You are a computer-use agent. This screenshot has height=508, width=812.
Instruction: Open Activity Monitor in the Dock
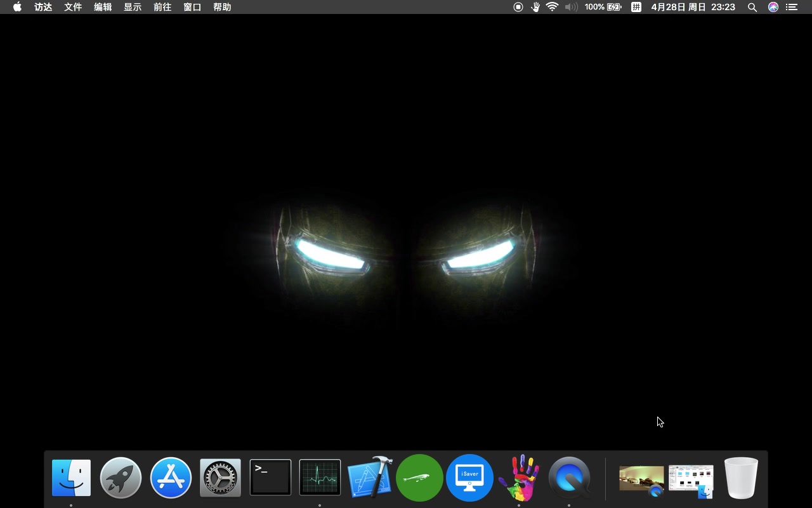coord(320,478)
